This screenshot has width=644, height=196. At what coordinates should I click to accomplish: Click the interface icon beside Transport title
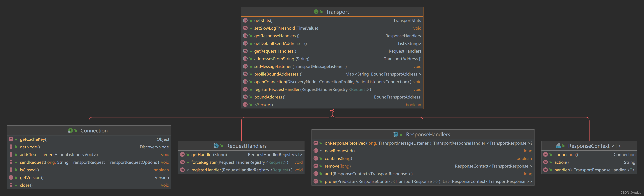[x=316, y=12]
